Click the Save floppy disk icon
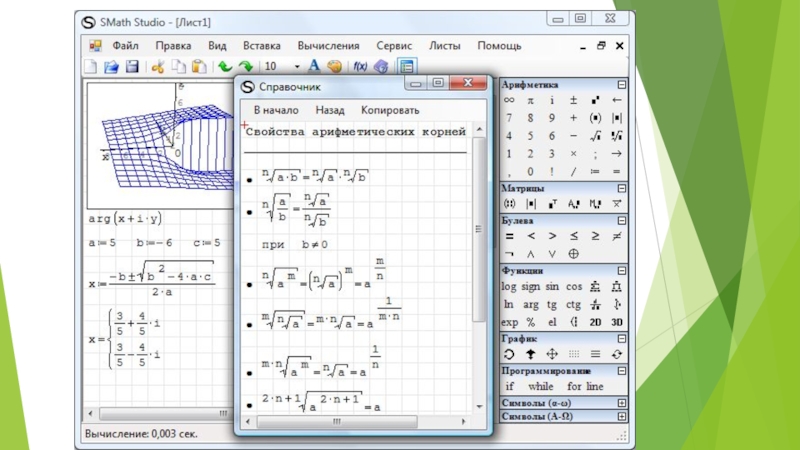Viewport: 800px width, 450px height. click(x=132, y=66)
